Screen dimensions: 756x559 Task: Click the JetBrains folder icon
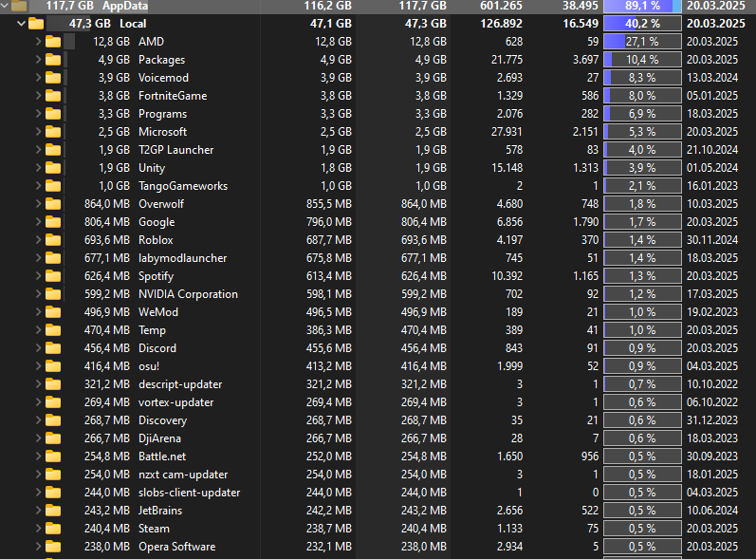[x=53, y=511]
